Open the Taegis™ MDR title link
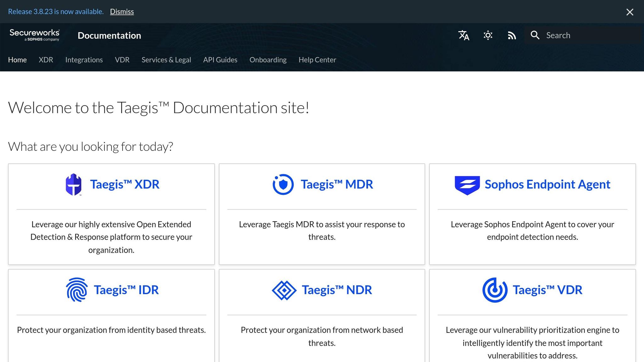Screen dimensions: 644x362 click(337, 184)
